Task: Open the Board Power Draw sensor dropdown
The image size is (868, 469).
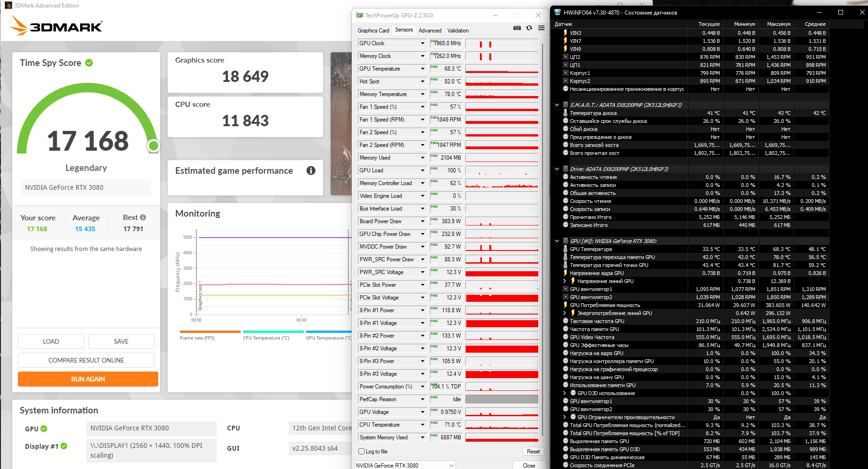Action: click(x=422, y=221)
